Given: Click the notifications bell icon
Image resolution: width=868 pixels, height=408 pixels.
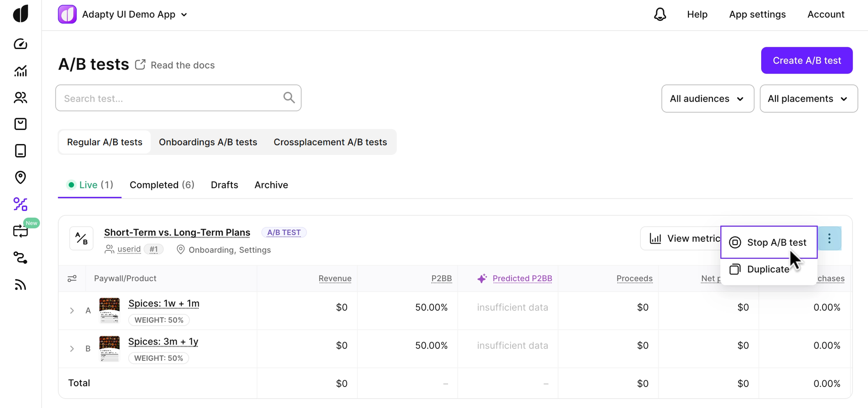Looking at the screenshot, I should coord(660,15).
